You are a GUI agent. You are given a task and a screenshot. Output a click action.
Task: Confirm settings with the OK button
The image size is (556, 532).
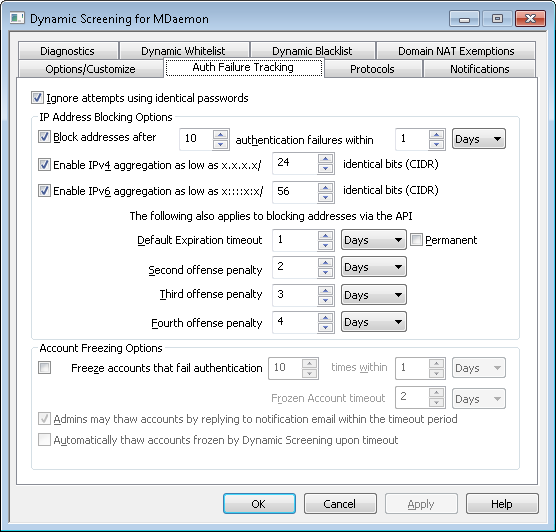click(x=259, y=504)
